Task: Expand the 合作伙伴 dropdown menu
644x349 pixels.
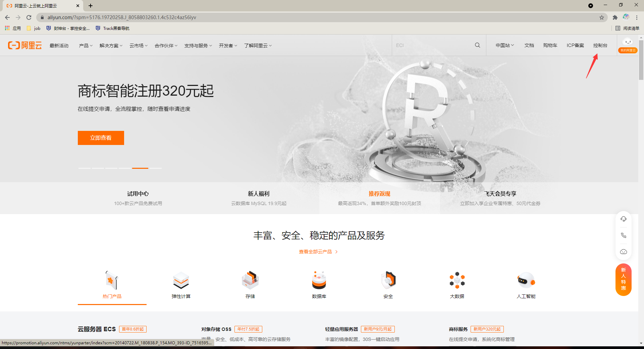Action: click(x=166, y=46)
